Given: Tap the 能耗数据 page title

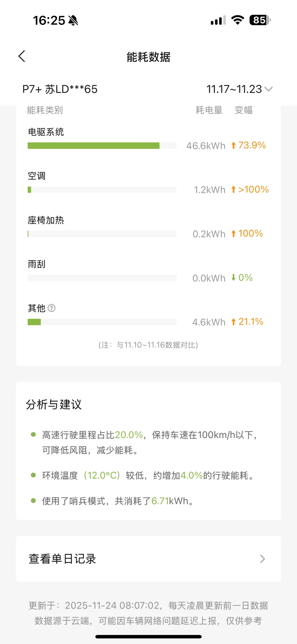Looking at the screenshot, I should click(x=148, y=57).
